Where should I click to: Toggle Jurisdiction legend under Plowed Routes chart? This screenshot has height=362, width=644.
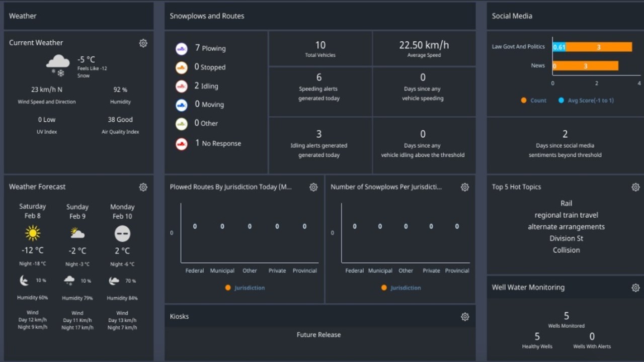point(245,288)
